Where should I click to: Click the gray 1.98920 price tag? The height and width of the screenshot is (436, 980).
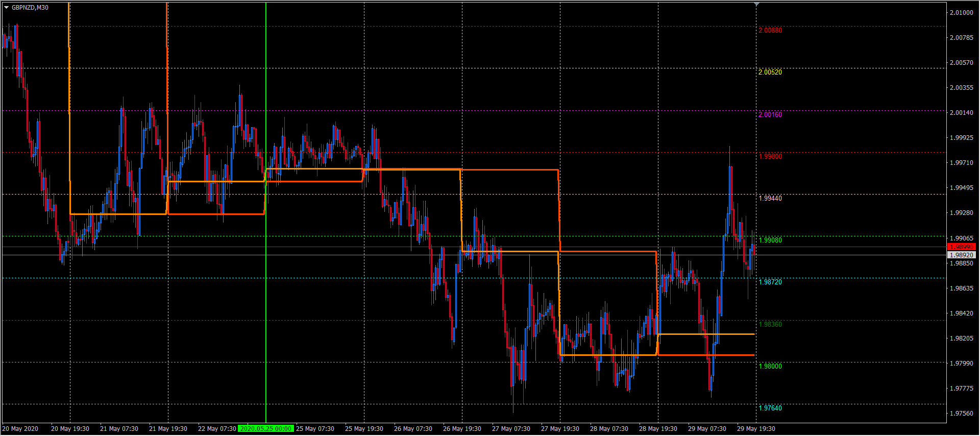pyautogui.click(x=961, y=255)
